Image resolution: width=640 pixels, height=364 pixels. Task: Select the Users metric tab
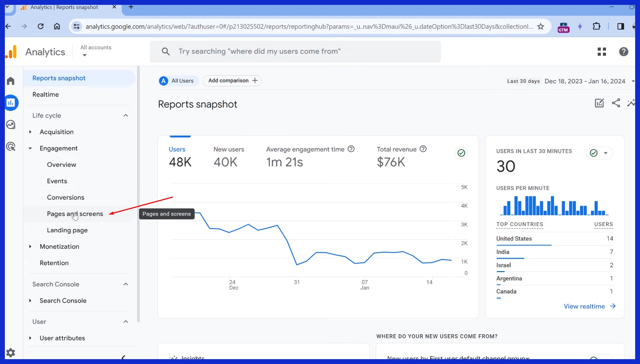180,157
